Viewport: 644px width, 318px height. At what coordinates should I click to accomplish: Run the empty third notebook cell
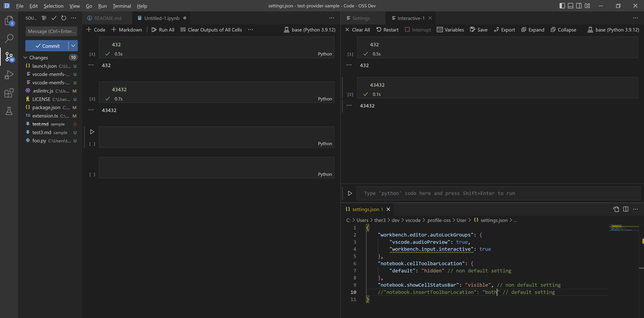click(x=92, y=132)
